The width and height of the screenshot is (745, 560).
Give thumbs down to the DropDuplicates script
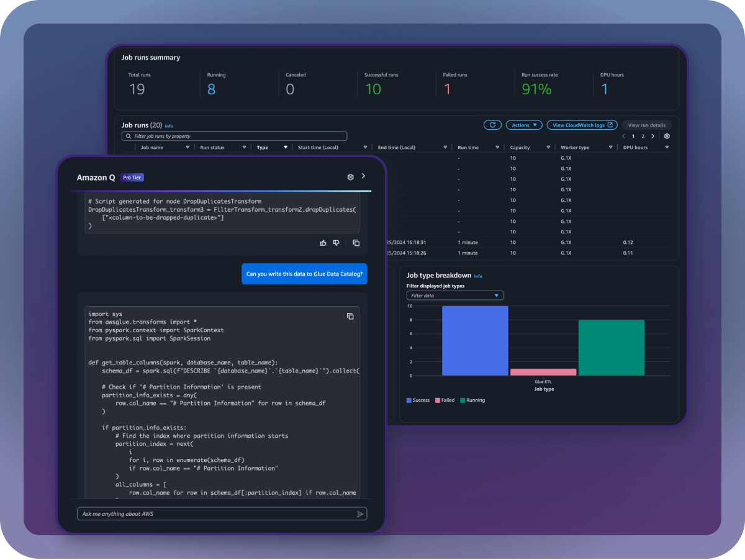[336, 243]
